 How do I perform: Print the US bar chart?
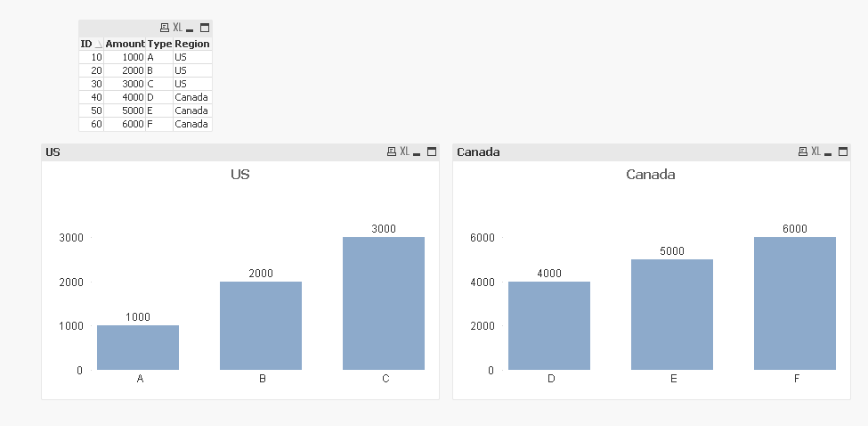tap(392, 152)
